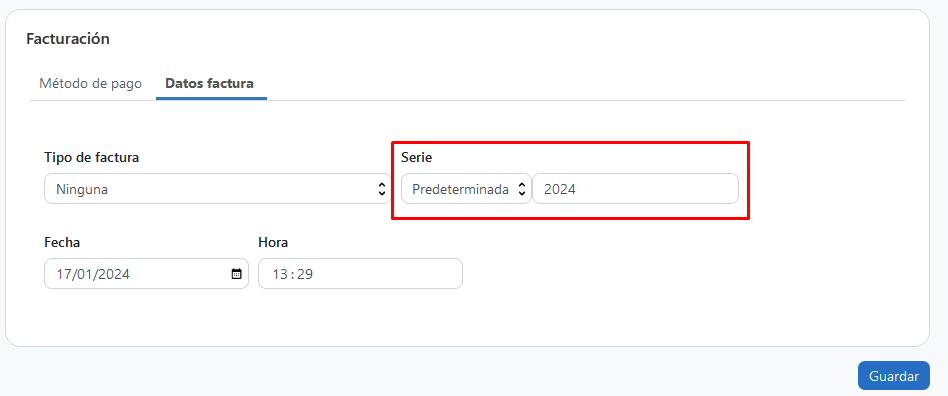Click the Predeterminada selector up-down arrows
Image resolution: width=948 pixels, height=396 pixels.
click(522, 189)
